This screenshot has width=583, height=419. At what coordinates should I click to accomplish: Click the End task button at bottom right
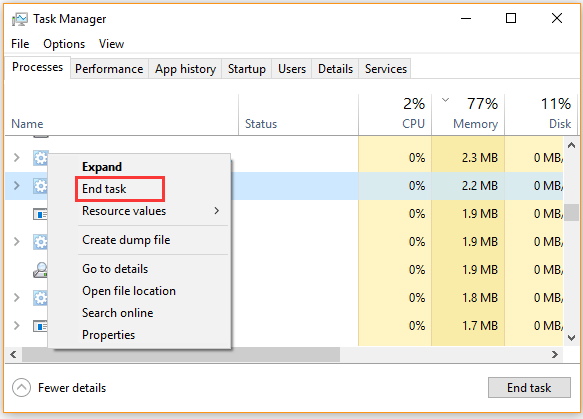click(x=529, y=388)
